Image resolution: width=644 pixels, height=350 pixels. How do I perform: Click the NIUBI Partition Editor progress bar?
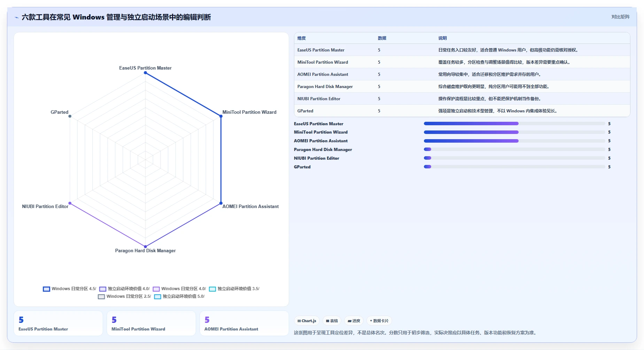click(514, 158)
